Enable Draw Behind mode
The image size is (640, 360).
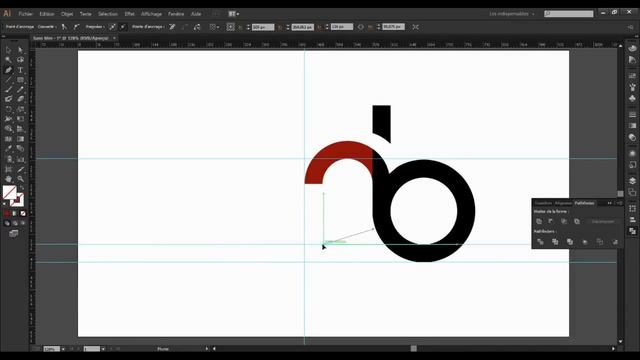coord(15,223)
